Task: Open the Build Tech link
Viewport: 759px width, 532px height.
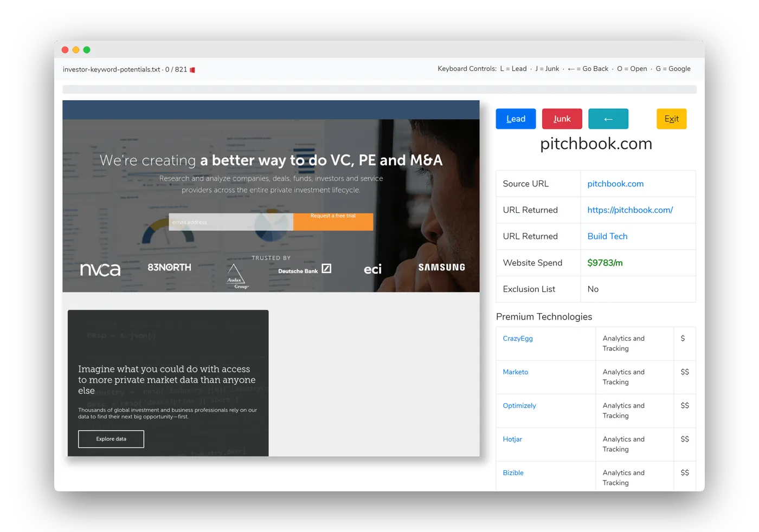Action: [x=607, y=236]
